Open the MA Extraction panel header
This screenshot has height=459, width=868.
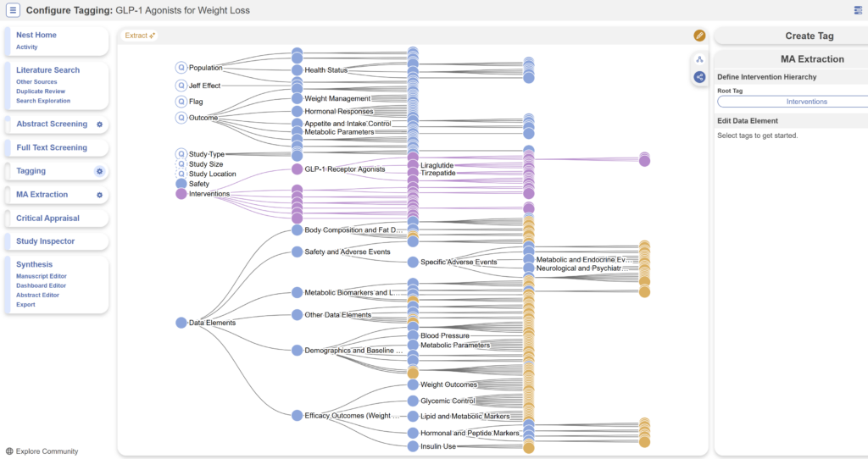[811, 59]
